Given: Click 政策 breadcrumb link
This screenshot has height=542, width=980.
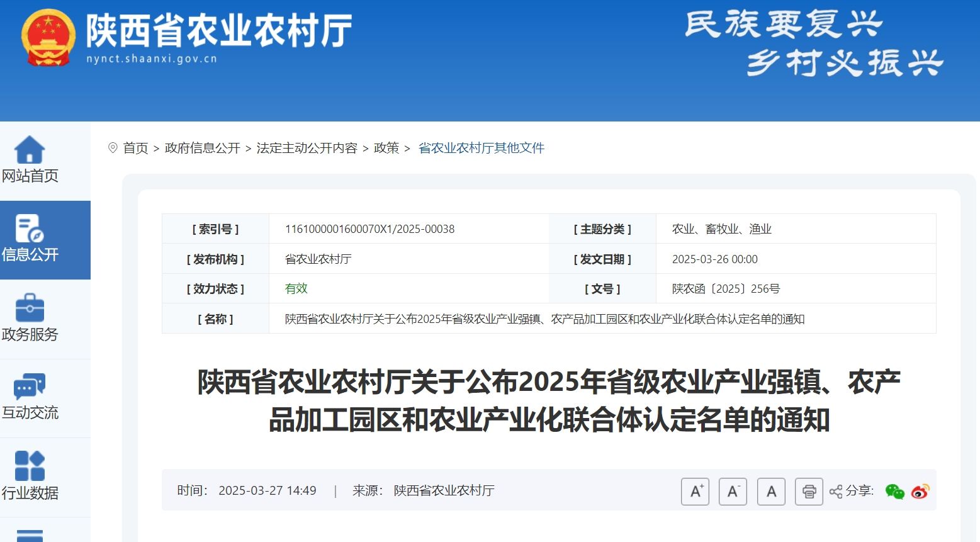Looking at the screenshot, I should coord(386,148).
